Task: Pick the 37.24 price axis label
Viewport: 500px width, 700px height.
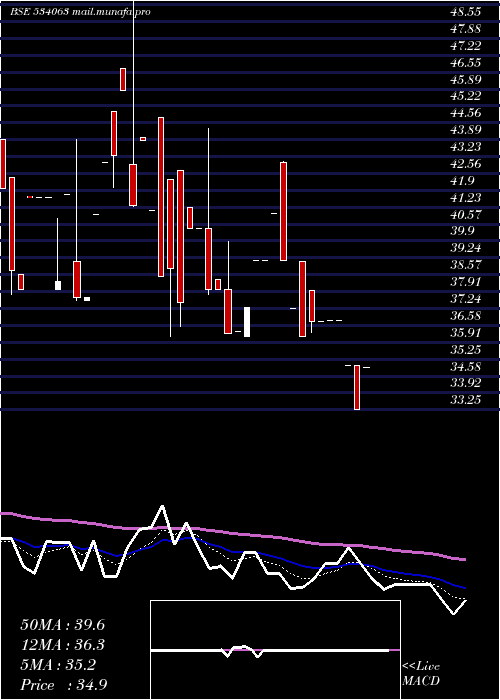Action: tap(466, 299)
